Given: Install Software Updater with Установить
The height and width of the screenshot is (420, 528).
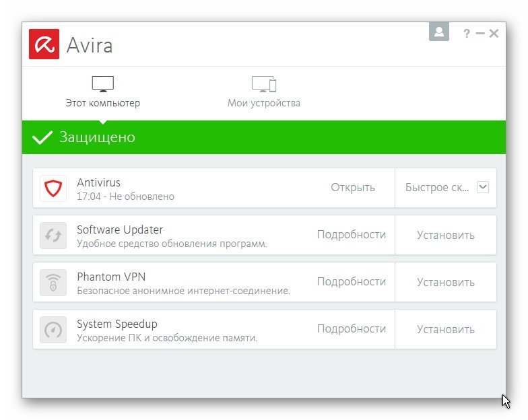Looking at the screenshot, I should click(x=445, y=235).
